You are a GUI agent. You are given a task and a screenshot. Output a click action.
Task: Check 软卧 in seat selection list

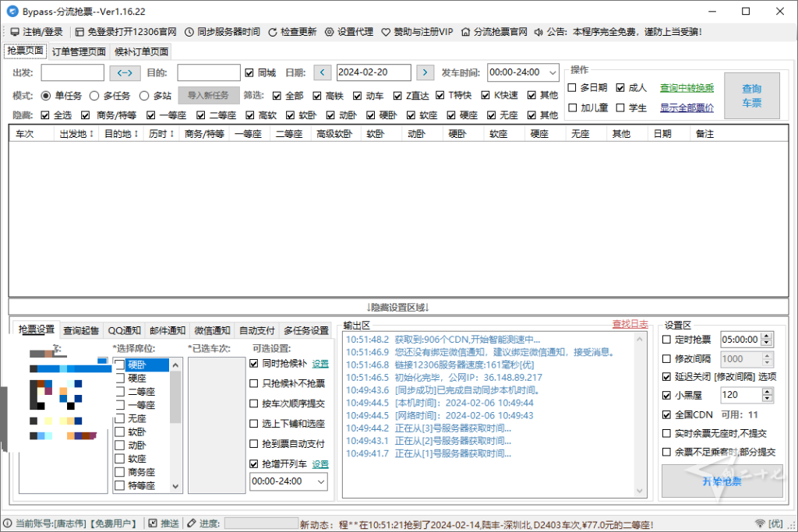pyautogui.click(x=119, y=432)
